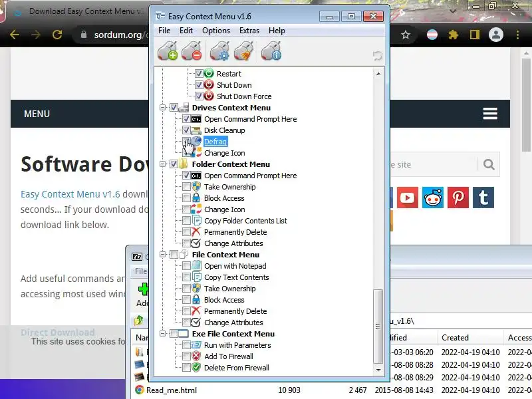Click the shield icon beside folder Take Ownership
The width and height of the screenshot is (532, 399).
click(x=196, y=187)
